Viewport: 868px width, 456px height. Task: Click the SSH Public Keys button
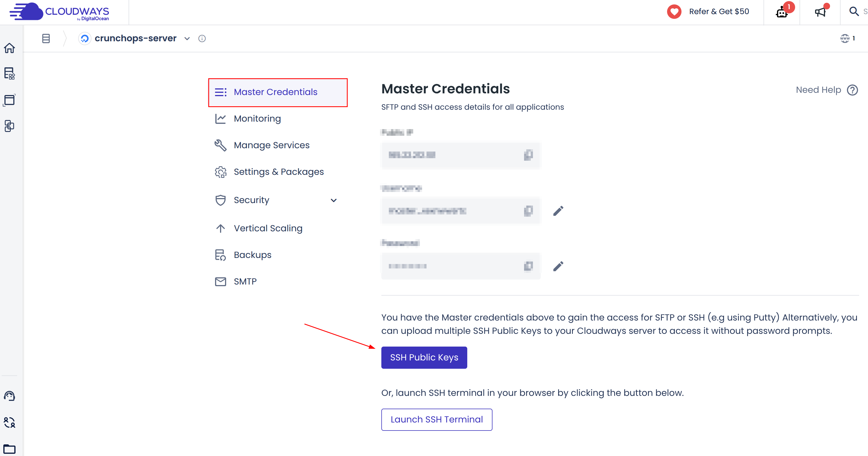click(x=424, y=357)
